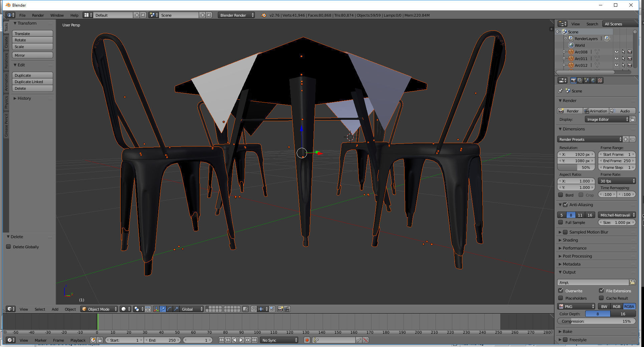The image size is (644, 347).
Task: Open the Image Editor display dropdown
Action: (x=607, y=119)
